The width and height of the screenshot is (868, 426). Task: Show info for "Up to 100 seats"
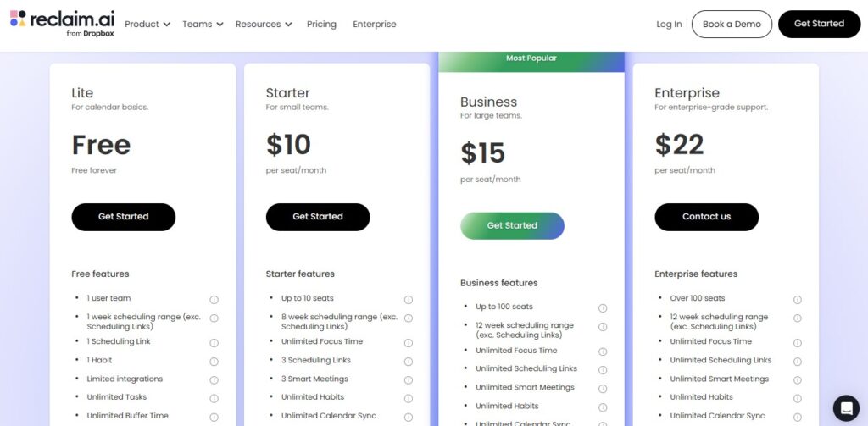click(x=603, y=308)
